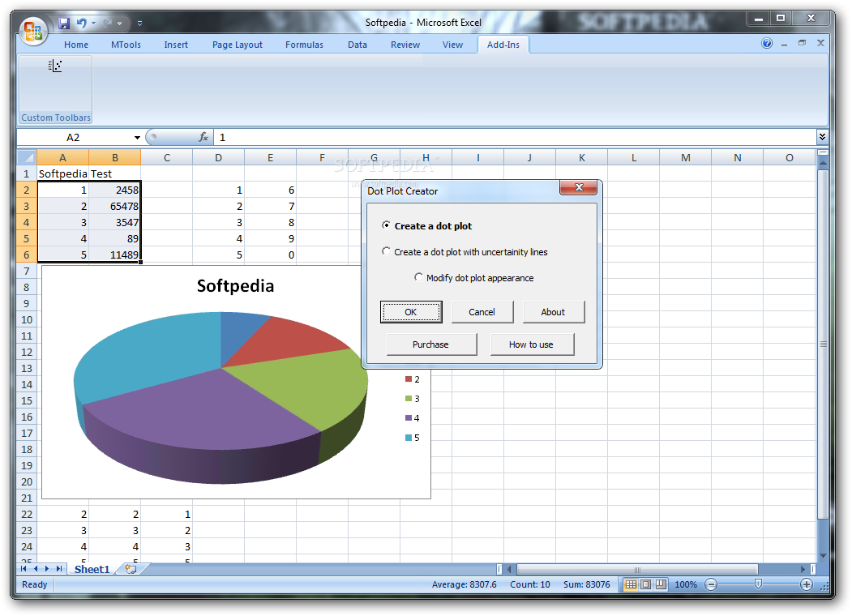Click previous sheet navigation arrow

pyautogui.click(x=36, y=569)
